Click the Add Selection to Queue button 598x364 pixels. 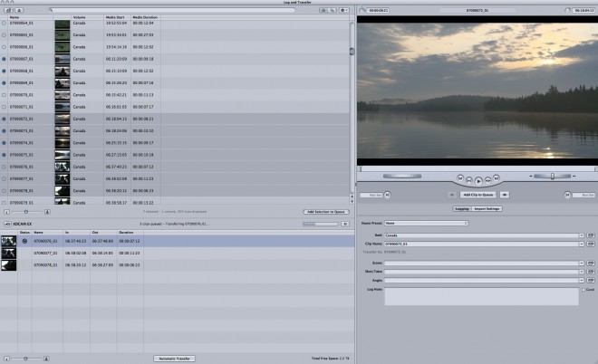tap(325, 211)
